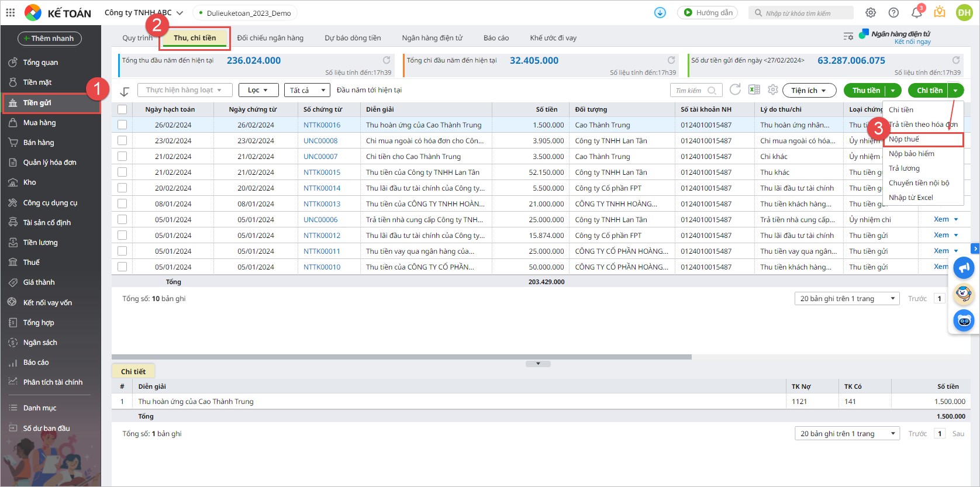
Task: Click the green Thu tiền button
Action: coord(865,91)
